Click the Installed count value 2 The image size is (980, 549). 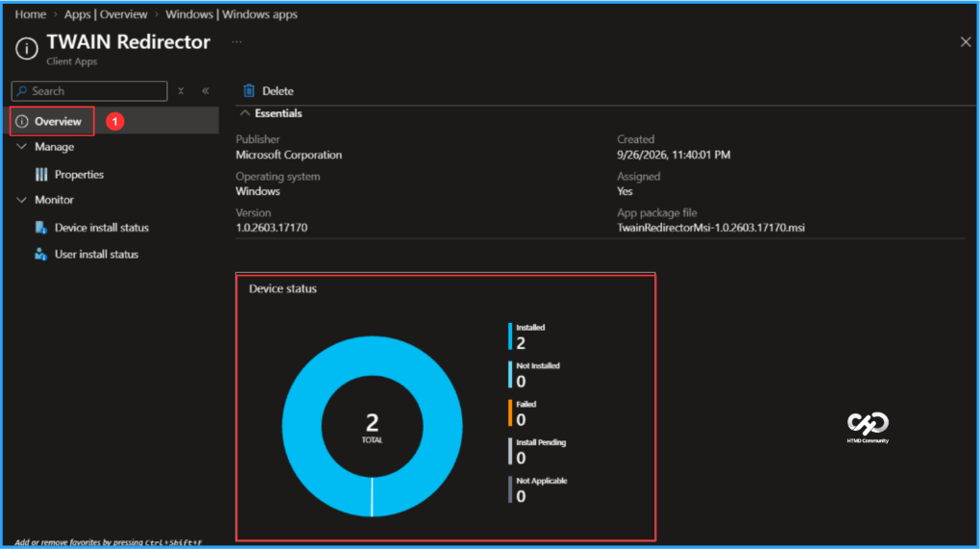pos(521,342)
